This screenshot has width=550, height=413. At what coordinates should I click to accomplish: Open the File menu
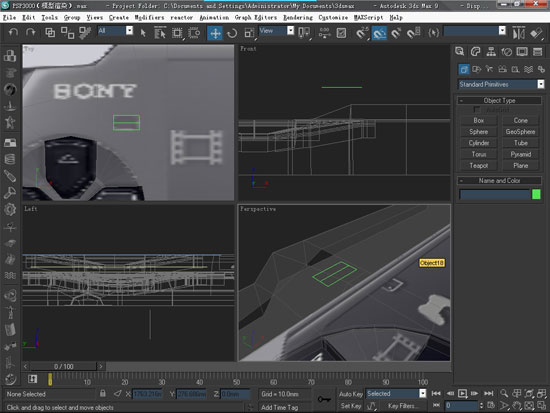click(9, 17)
